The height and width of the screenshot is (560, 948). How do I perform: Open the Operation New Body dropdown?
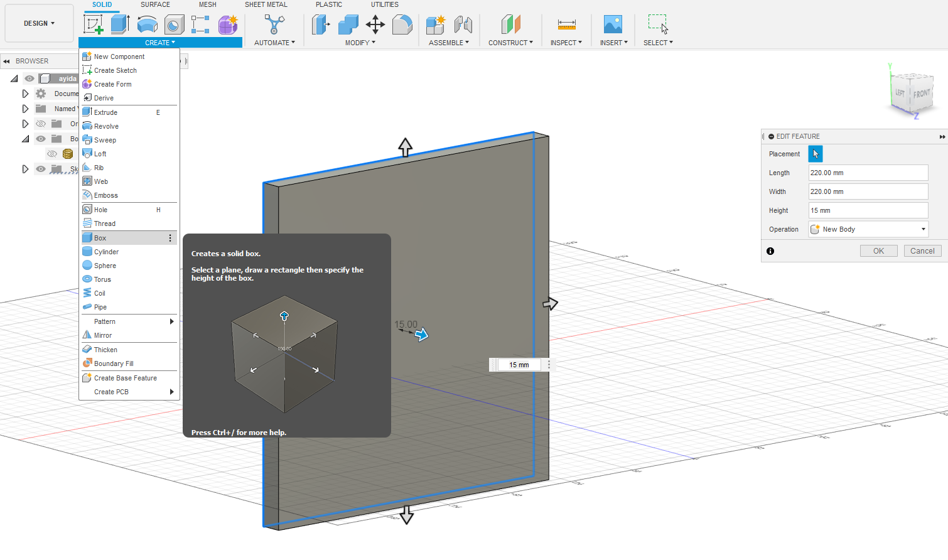coord(868,229)
